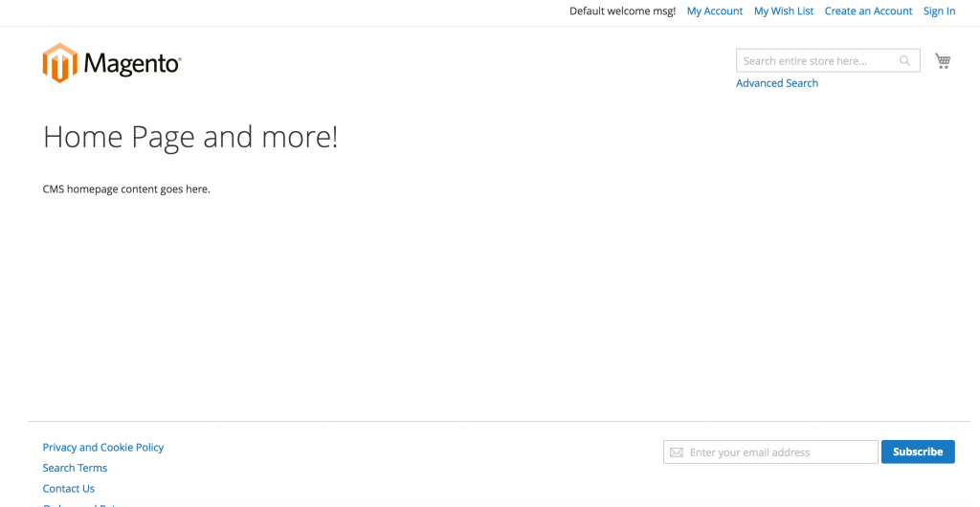Click the CMS homepage content paragraph
980x507 pixels.
pos(126,189)
